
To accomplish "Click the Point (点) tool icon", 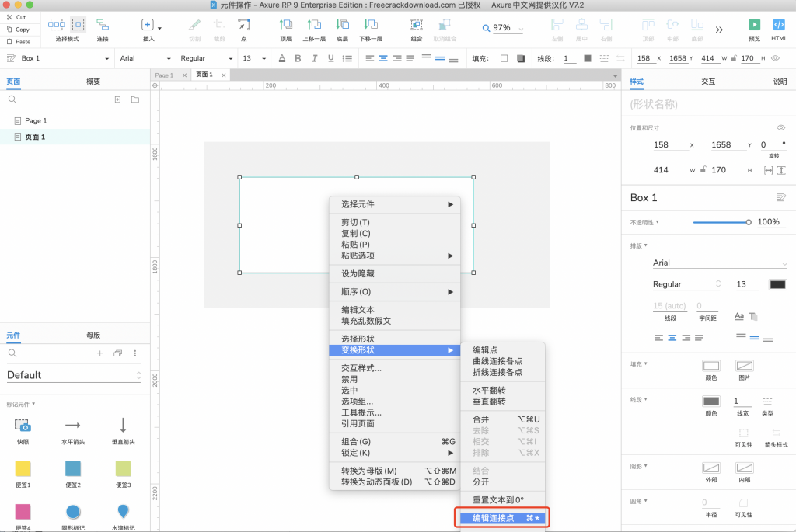I will pyautogui.click(x=243, y=25).
